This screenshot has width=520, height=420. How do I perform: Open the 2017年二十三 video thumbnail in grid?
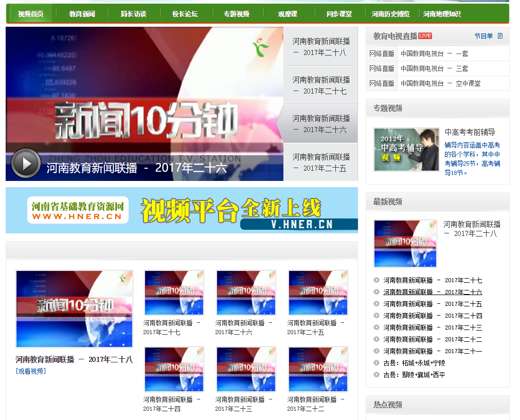click(x=246, y=369)
